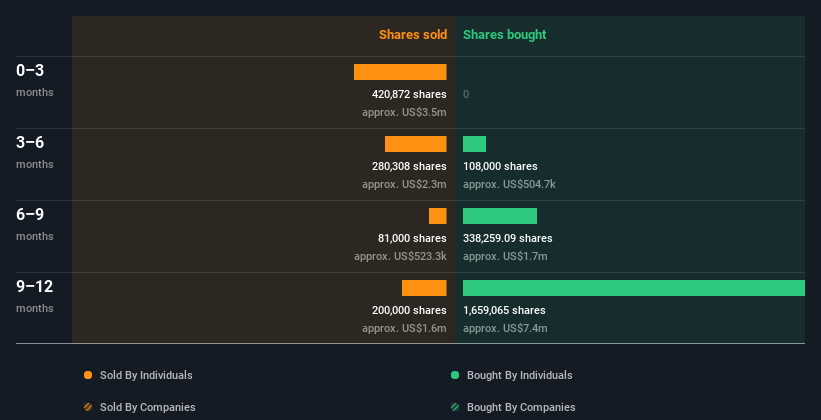Image resolution: width=821 pixels, height=420 pixels.
Task: Click the 108,000 shares value
Action: (500, 166)
